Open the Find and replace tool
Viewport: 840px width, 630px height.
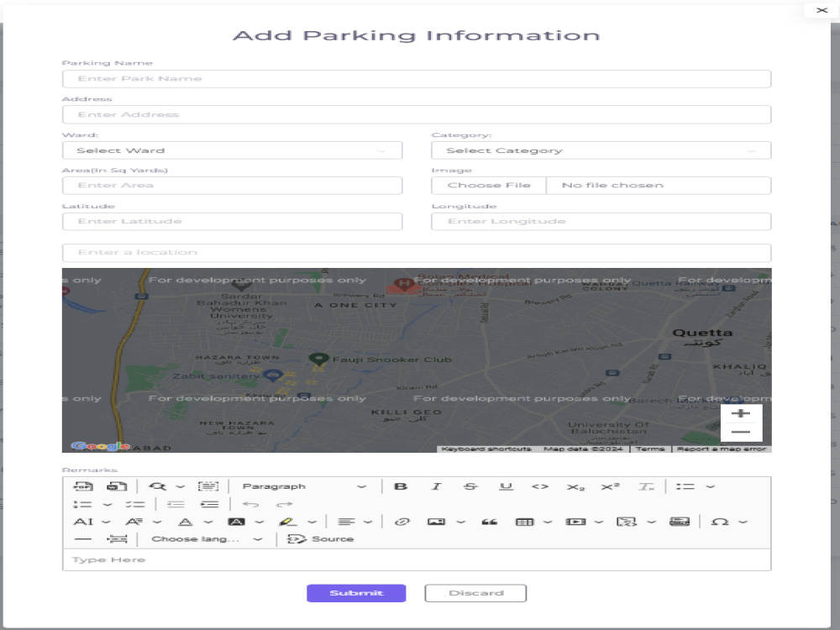[158, 486]
